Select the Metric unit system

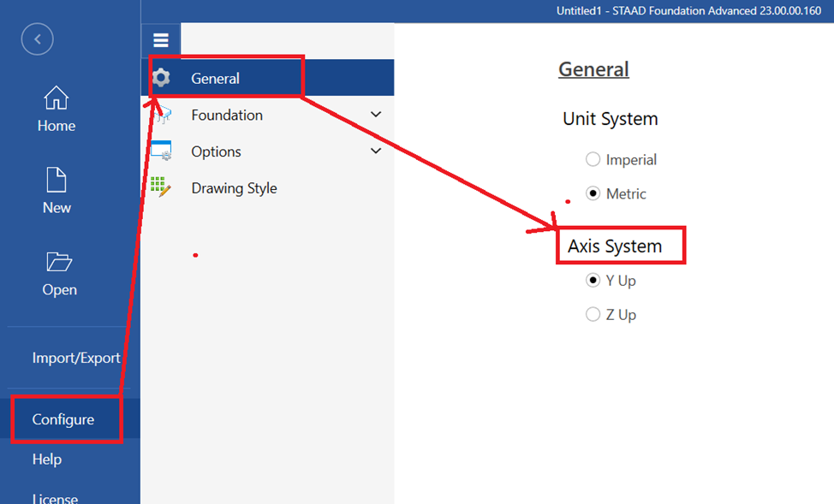pos(593,193)
